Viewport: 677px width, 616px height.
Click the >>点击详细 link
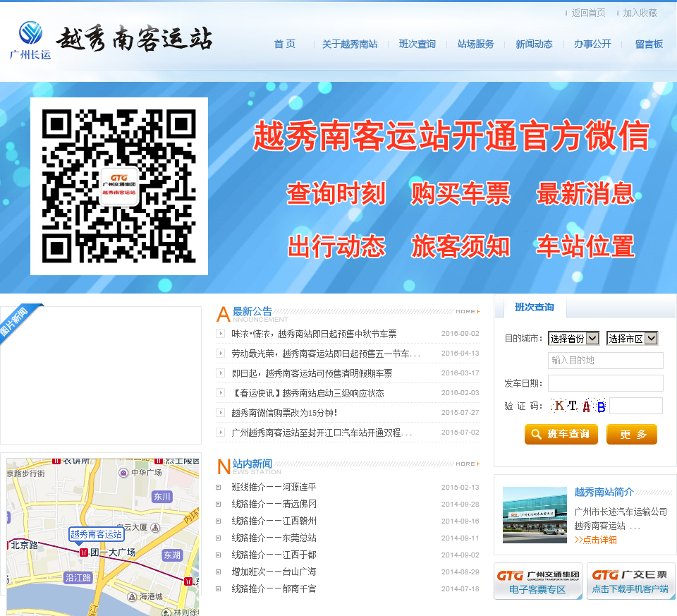click(595, 540)
